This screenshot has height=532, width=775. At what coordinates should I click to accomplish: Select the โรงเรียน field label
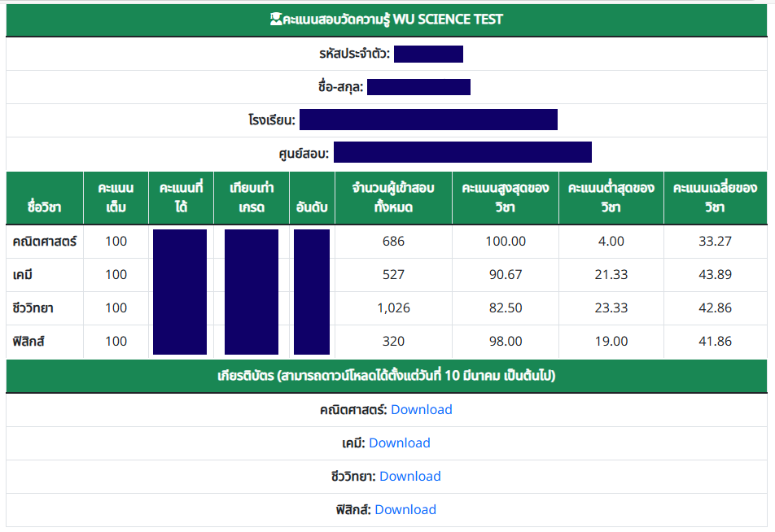[272, 120]
